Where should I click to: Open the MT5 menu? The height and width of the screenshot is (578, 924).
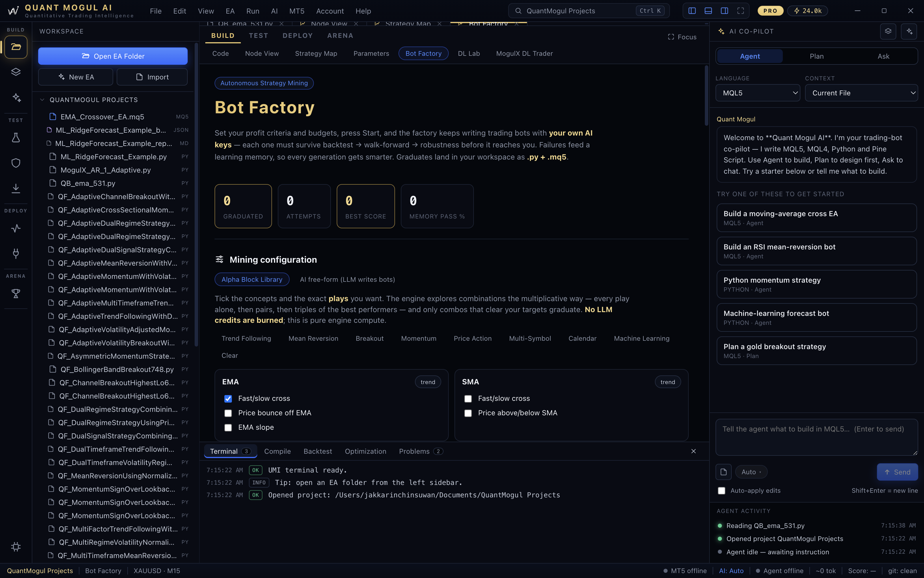coord(297,11)
